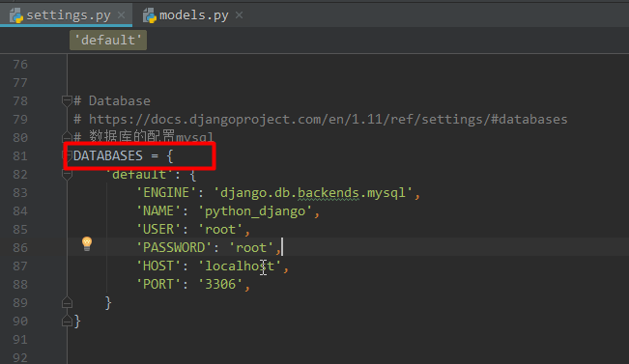Click the 'django.db.backends.mysql' value
629x364 pixels.
click(313, 193)
